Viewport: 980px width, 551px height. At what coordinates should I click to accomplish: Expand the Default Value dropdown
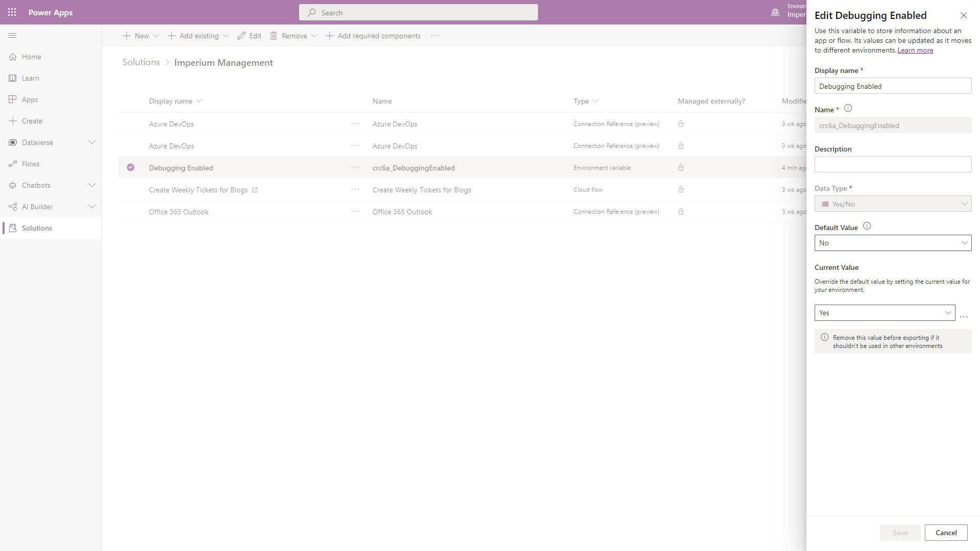click(964, 243)
